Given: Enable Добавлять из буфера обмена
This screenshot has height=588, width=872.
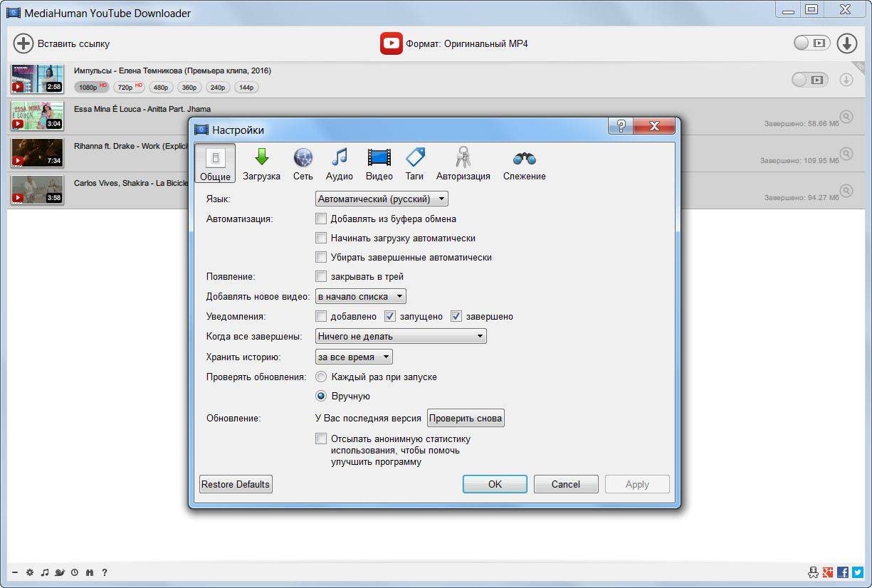Looking at the screenshot, I should 321,219.
